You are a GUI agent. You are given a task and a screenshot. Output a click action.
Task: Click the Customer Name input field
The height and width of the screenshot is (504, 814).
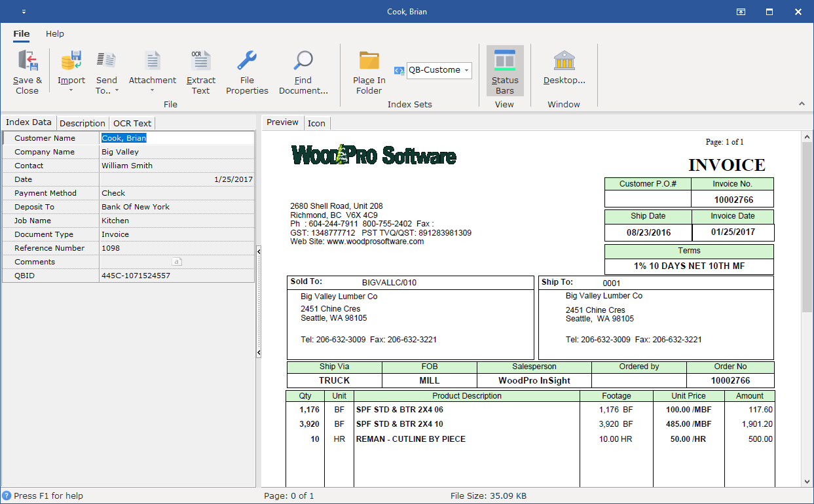[x=177, y=138]
